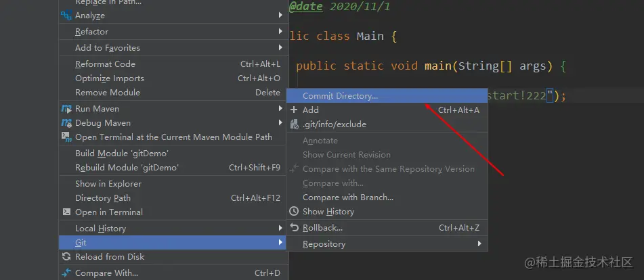This screenshot has height=280, width=644.
Task: Choose Show in Explorer
Action: tap(173, 184)
